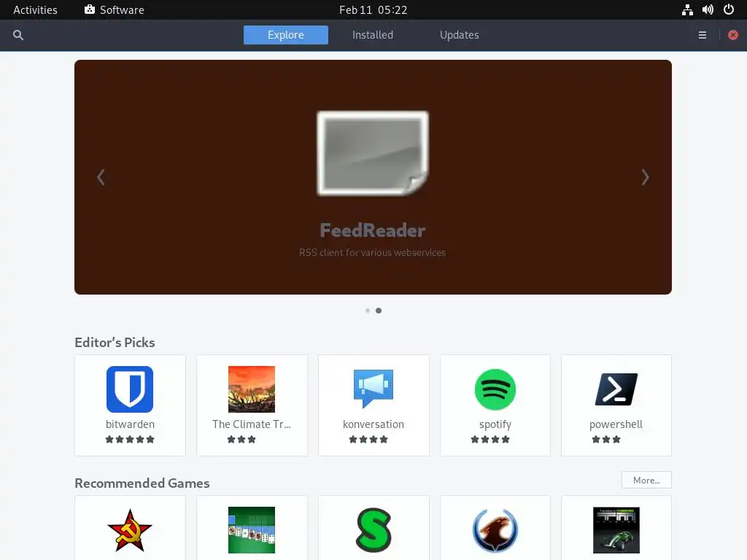Screen dimensions: 747x560
Task: Open the search magnifier icon
Action: 18,35
